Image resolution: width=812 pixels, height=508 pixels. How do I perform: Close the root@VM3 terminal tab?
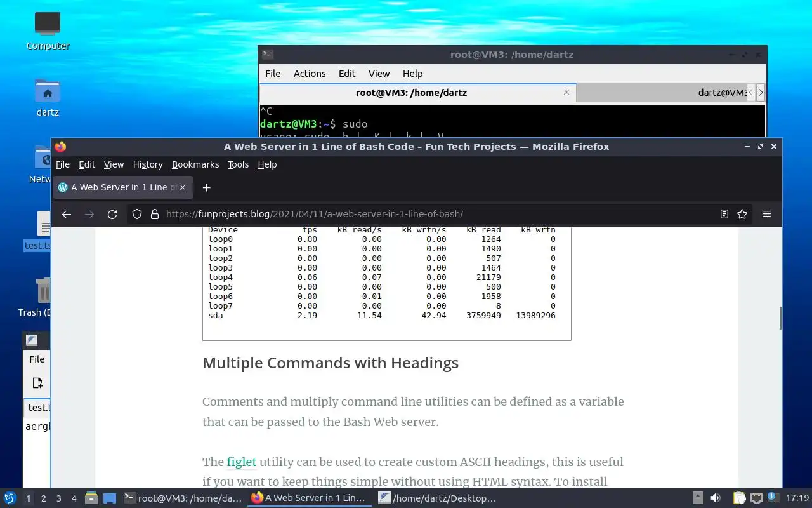[x=566, y=93]
